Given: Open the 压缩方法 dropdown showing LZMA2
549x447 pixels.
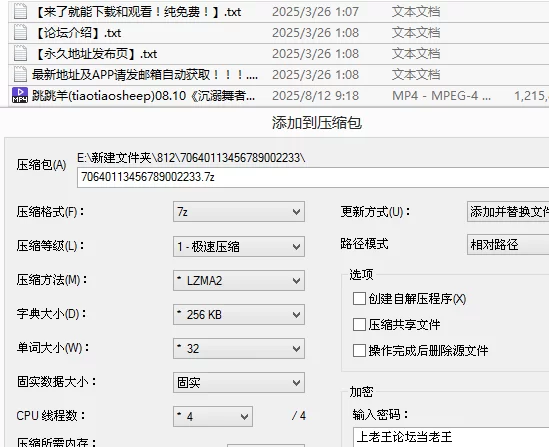Looking at the screenshot, I should point(239,280).
